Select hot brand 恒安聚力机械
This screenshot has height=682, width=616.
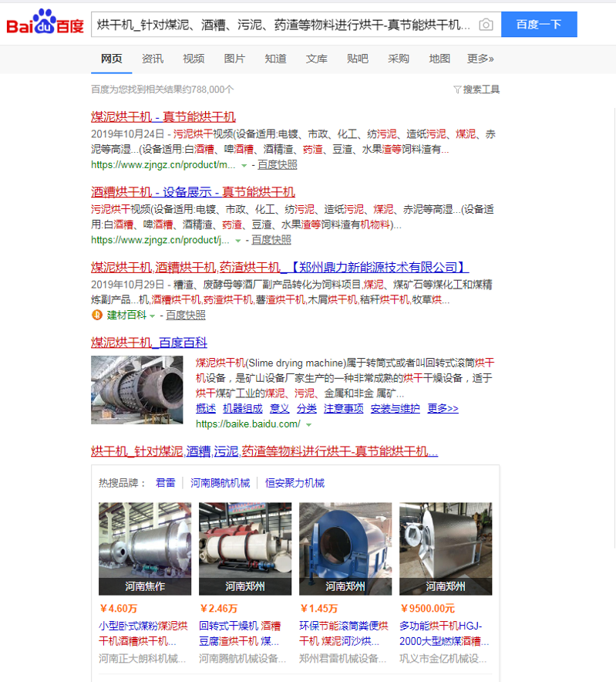295,483
